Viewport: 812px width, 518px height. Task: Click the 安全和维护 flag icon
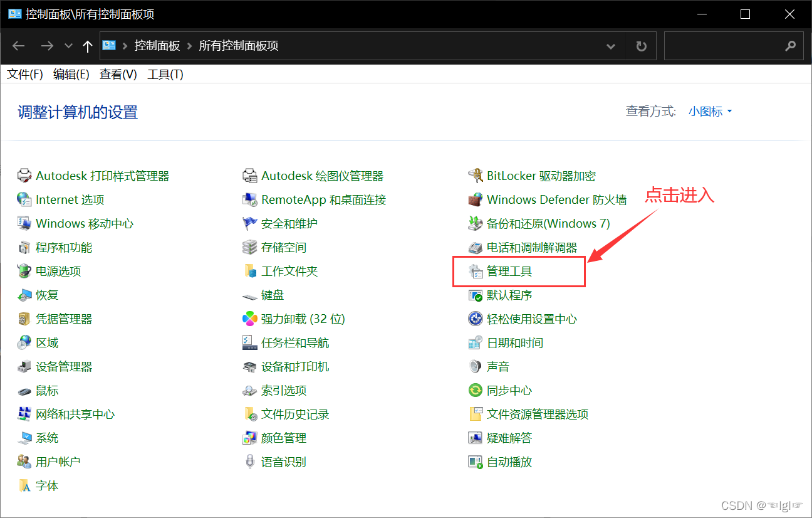(250, 223)
